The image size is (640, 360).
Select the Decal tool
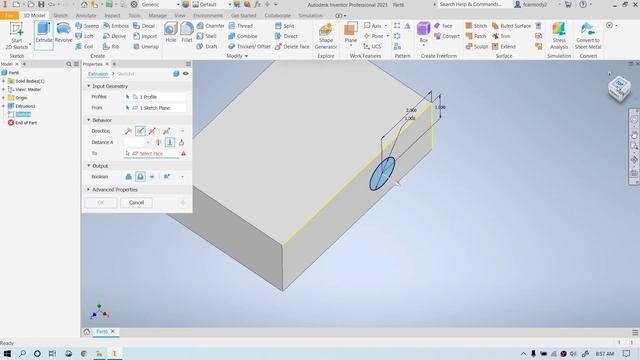pyautogui.click(x=144, y=26)
